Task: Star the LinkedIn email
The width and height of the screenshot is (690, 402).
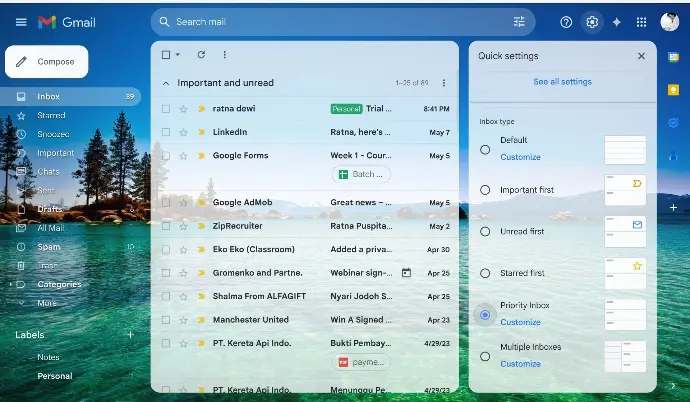Action: [183, 132]
